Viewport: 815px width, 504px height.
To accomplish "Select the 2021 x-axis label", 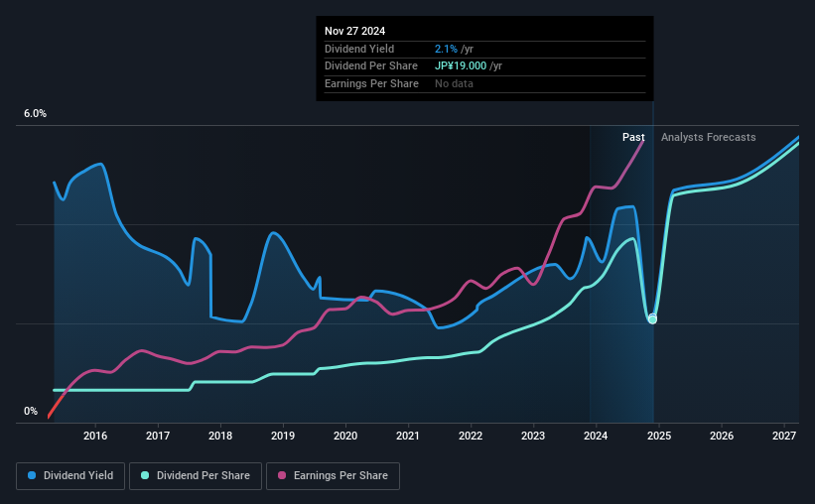I will pos(408,436).
